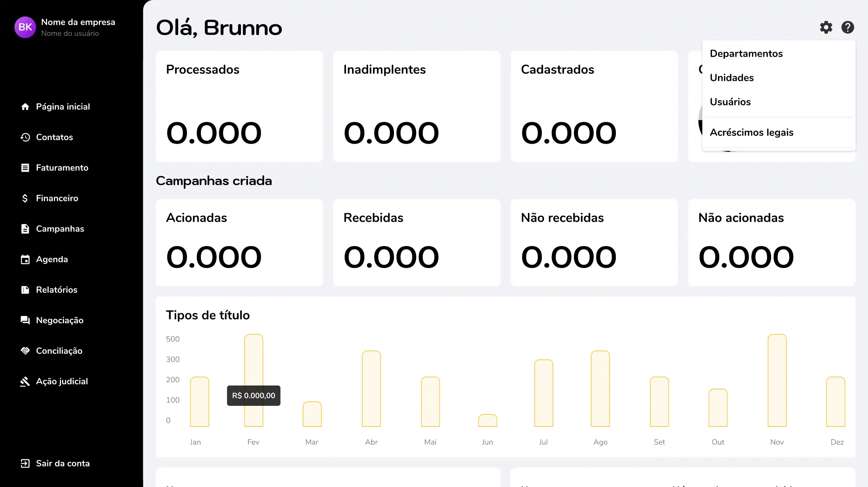Choose Unidades from the menu
The image size is (868, 487).
[732, 78]
